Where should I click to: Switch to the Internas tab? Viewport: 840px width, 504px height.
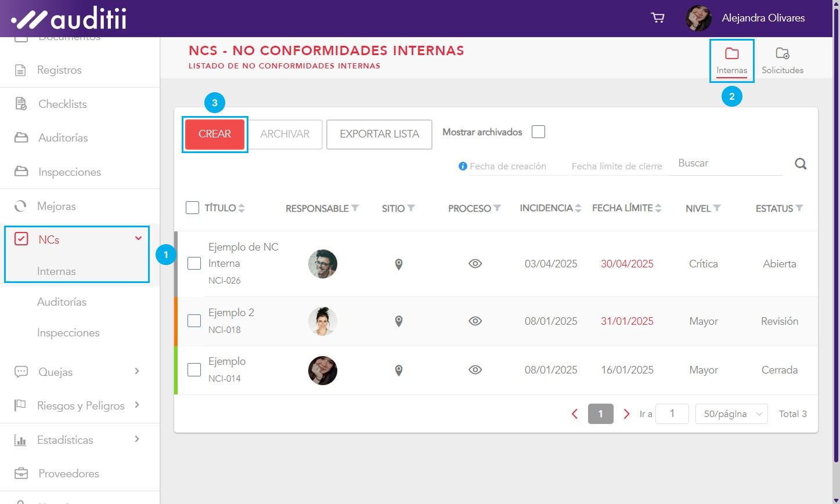click(x=731, y=61)
